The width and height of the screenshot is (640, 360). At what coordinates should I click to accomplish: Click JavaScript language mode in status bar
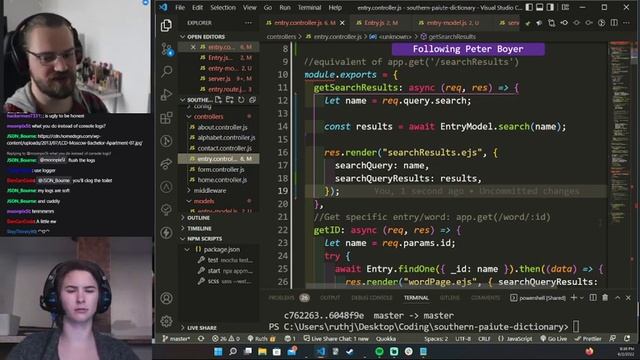point(515,338)
